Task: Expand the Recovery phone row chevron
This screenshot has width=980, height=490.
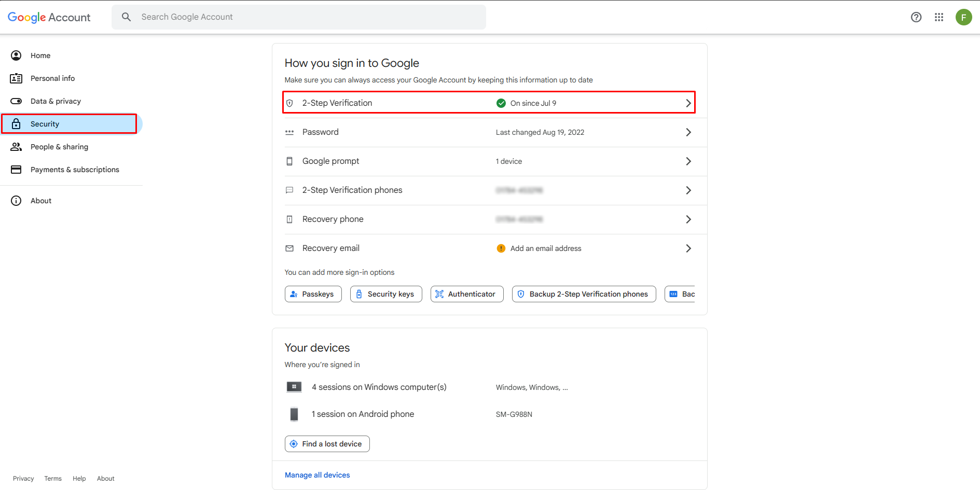Action: [x=688, y=219]
